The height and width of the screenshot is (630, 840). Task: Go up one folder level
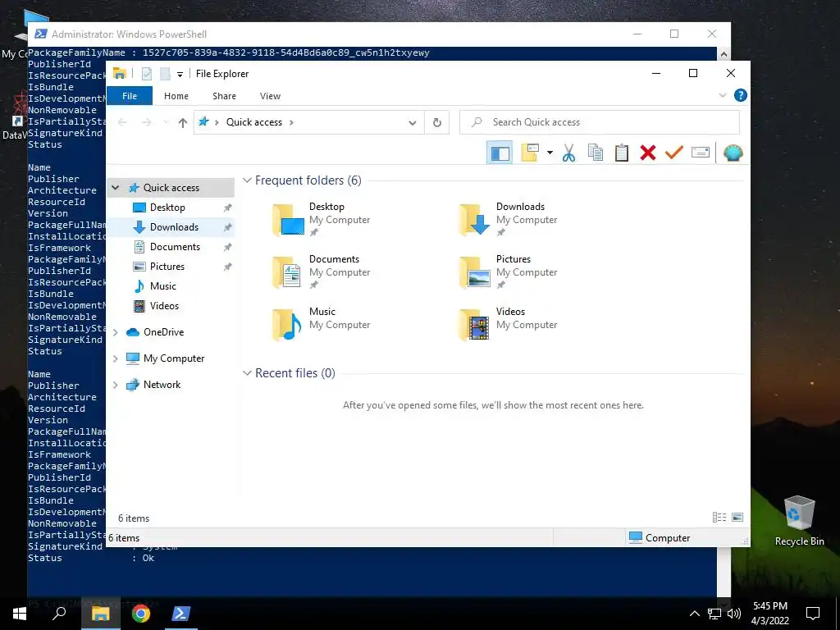click(x=183, y=123)
